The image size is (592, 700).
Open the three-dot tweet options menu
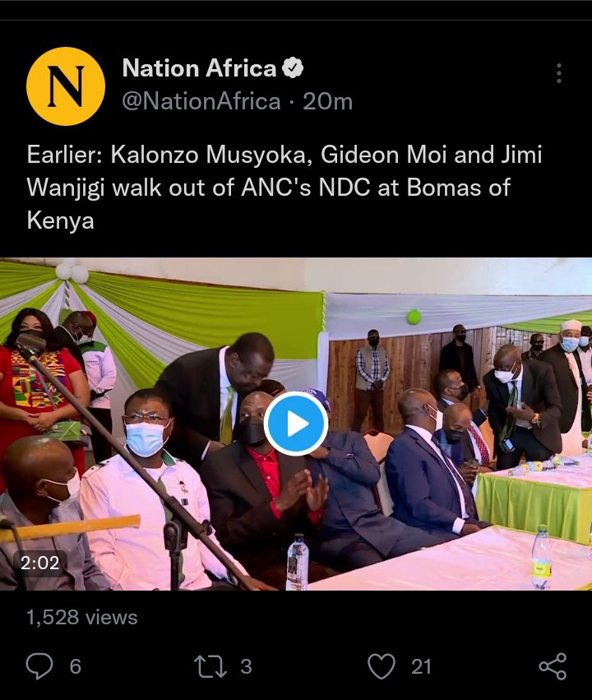pyautogui.click(x=559, y=73)
